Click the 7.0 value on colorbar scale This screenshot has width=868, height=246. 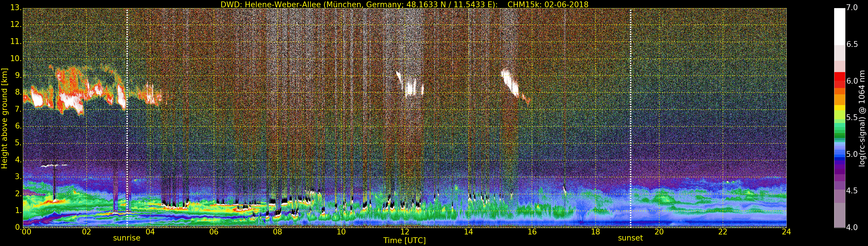click(852, 8)
